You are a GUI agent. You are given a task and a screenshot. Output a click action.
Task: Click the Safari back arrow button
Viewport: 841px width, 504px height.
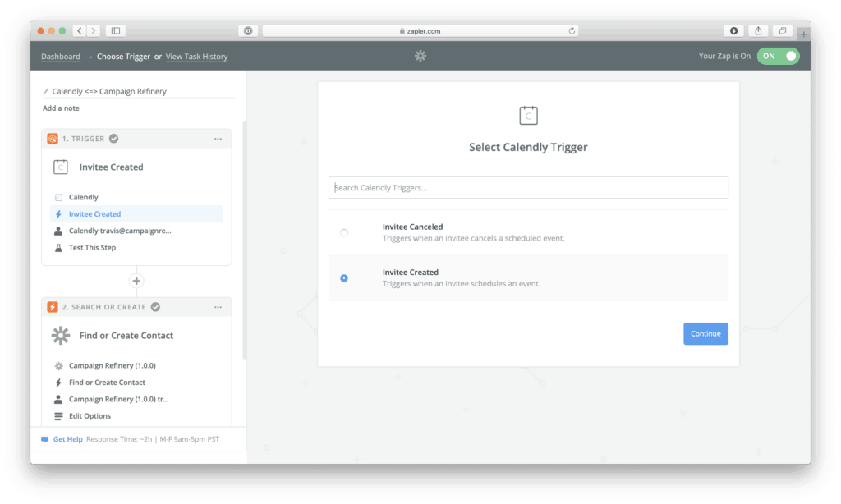(80, 30)
